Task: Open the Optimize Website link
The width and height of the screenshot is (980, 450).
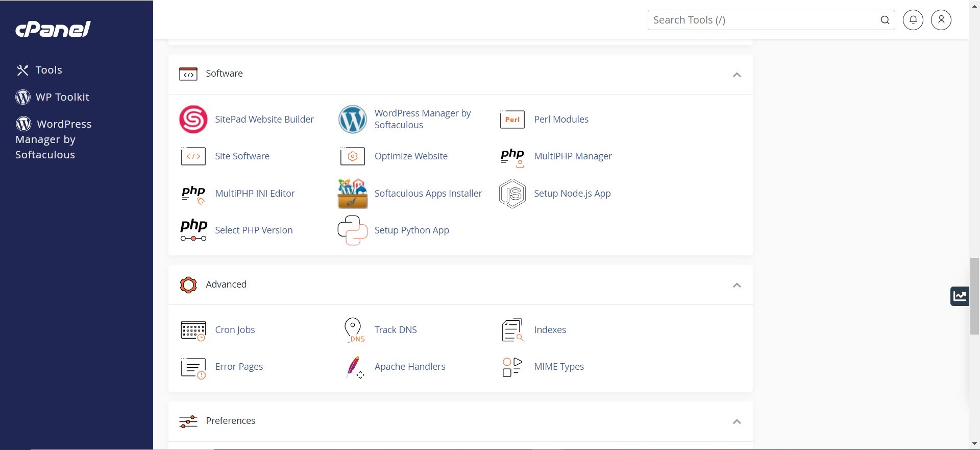Action: pyautogui.click(x=411, y=156)
